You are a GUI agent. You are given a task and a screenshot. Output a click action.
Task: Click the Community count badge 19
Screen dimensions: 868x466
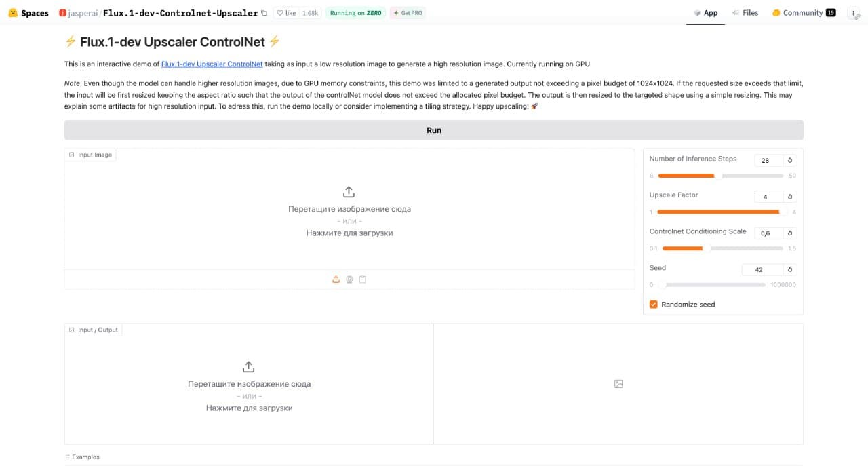[831, 13]
